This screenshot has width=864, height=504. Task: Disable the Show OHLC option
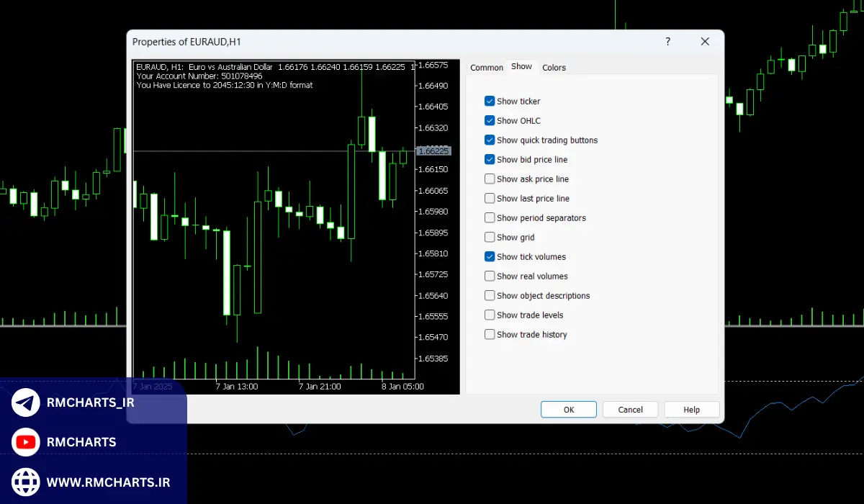(x=490, y=121)
